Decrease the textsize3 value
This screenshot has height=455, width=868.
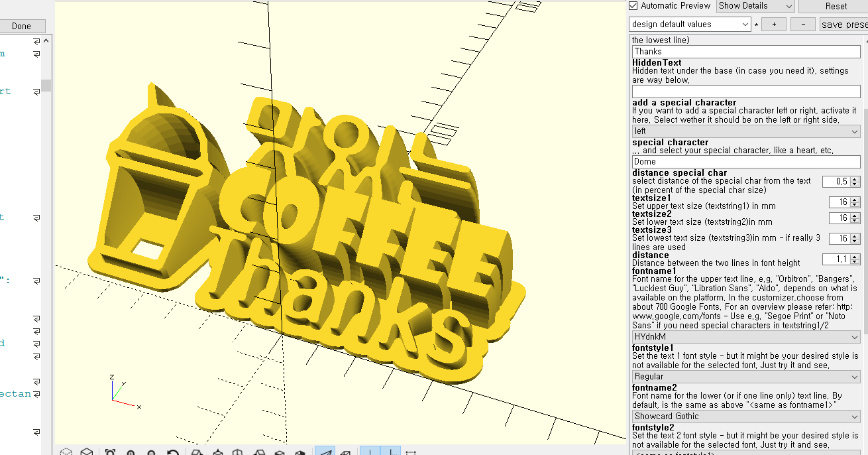click(x=855, y=241)
